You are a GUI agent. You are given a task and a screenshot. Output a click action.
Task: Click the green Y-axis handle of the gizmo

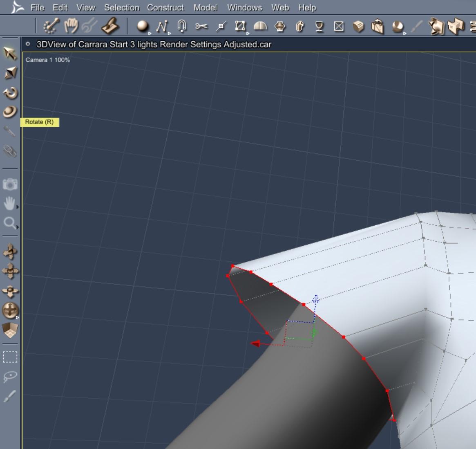point(314,332)
